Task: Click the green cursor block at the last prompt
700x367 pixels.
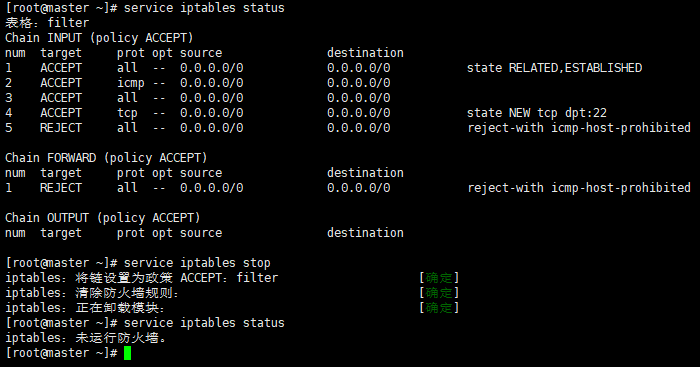Action: (127, 353)
